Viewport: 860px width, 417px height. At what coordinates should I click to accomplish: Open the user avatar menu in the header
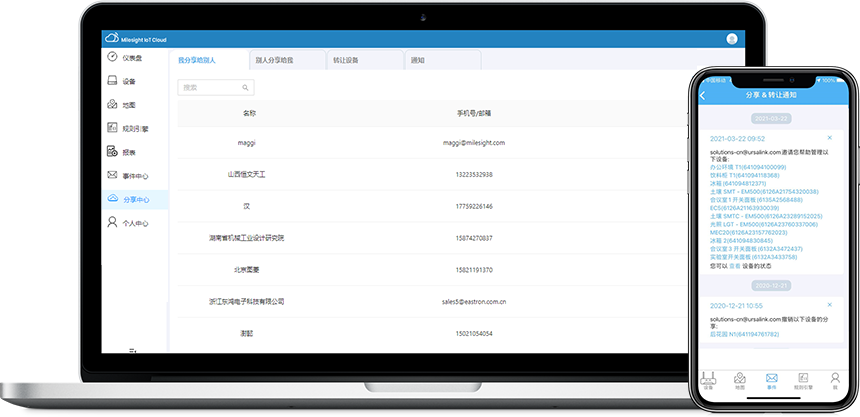pos(732,39)
